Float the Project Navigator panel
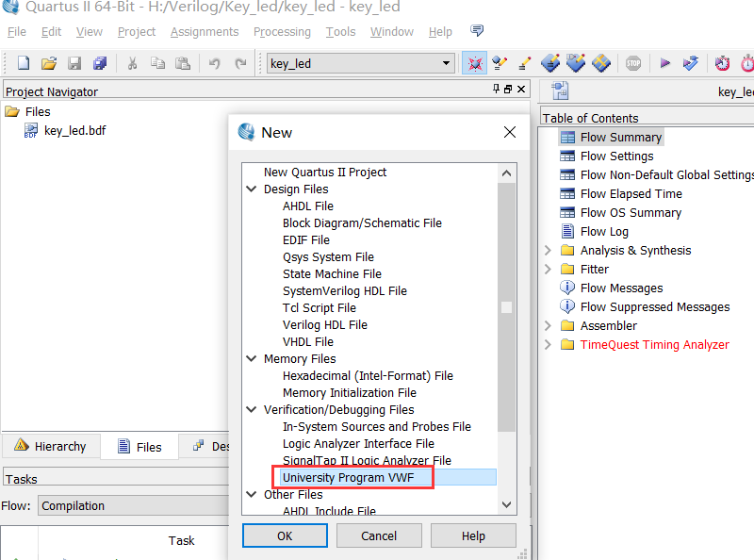Image resolution: width=754 pixels, height=560 pixels. tap(508, 89)
